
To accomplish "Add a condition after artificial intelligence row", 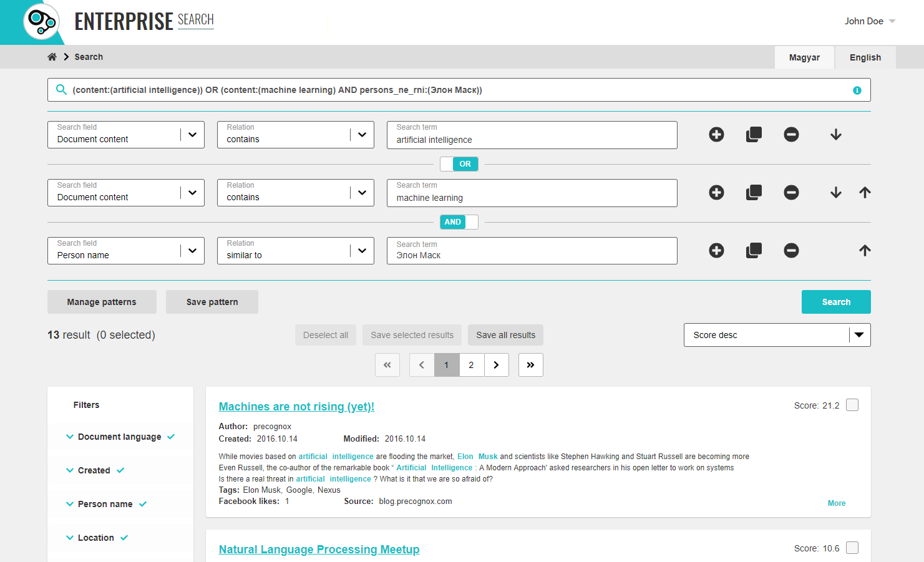I will point(716,135).
